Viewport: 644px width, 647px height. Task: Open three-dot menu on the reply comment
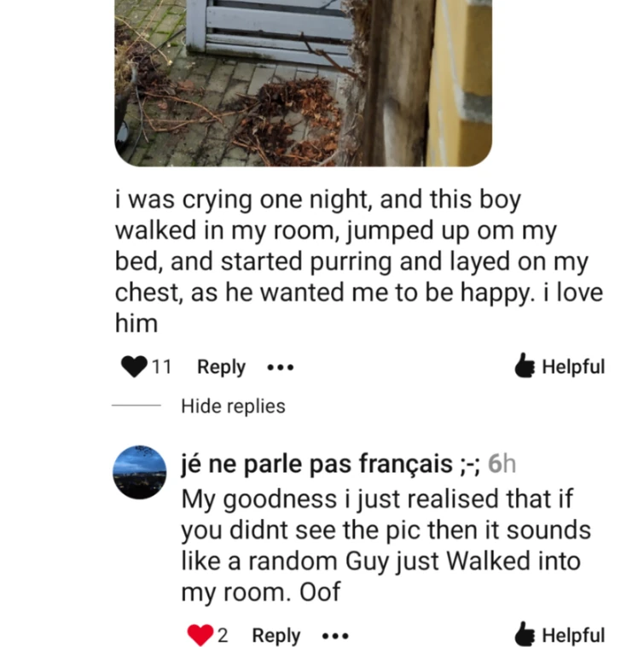coord(335,636)
